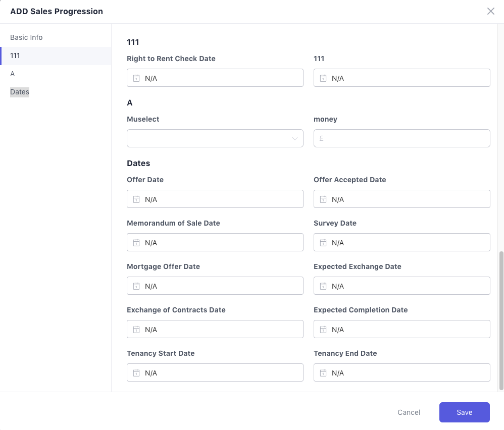
Task: Close the ADD Sales Progression dialog
Action: coord(490,11)
